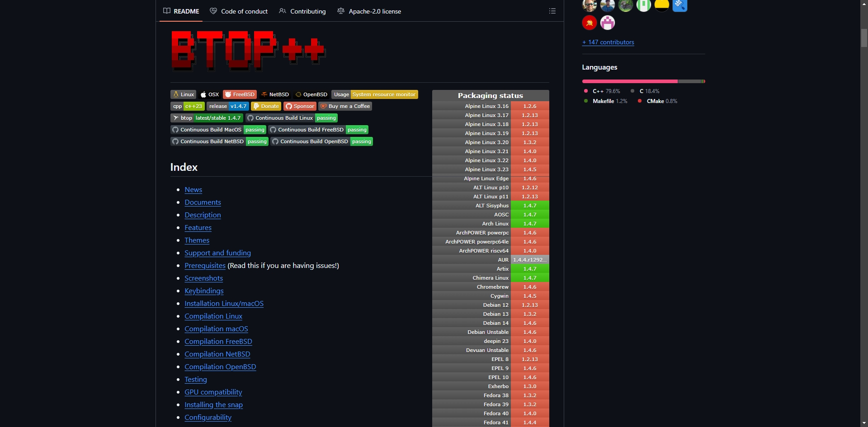Click the Makefile 1.2% language link

tap(606, 101)
